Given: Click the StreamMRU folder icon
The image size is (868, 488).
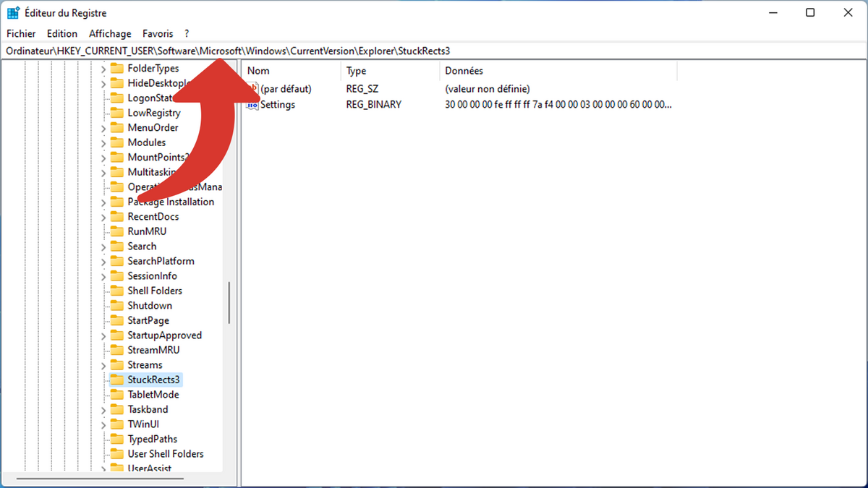Looking at the screenshot, I should coord(116,350).
